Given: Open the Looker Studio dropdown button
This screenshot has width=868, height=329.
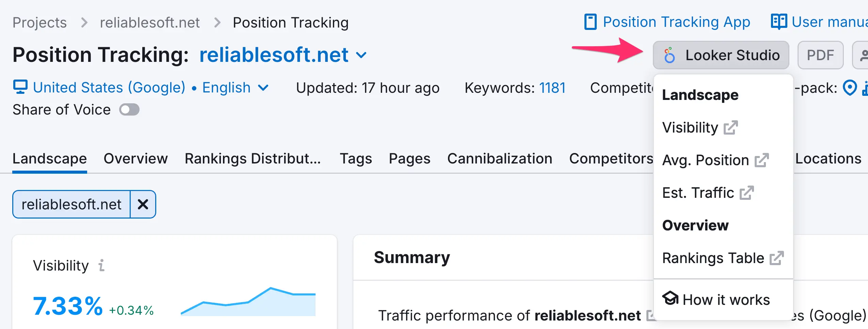Looking at the screenshot, I should click(721, 55).
